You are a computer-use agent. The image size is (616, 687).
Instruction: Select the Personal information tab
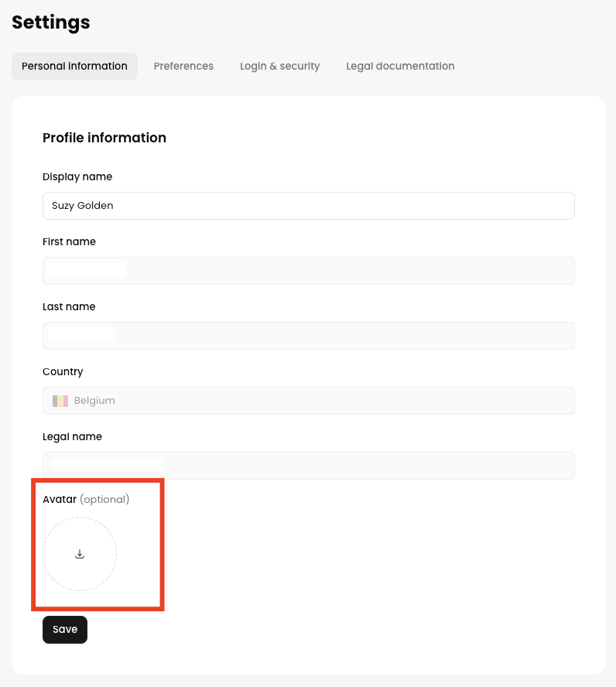(74, 67)
